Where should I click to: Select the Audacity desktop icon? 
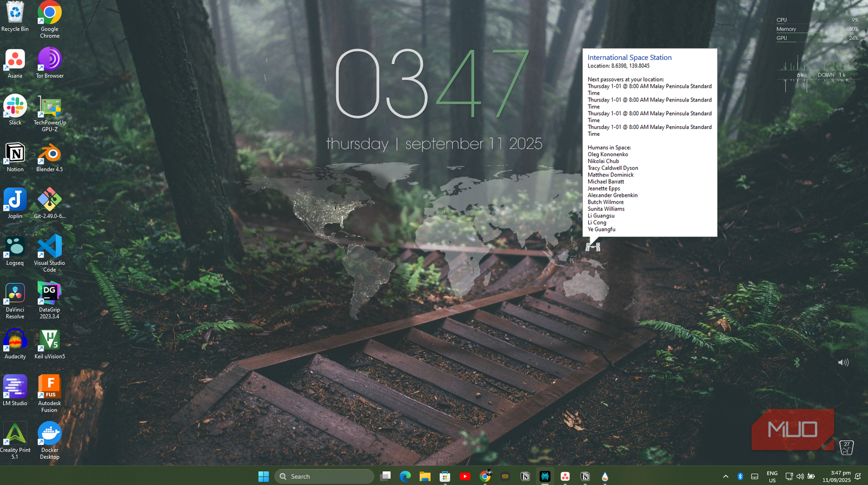tap(15, 343)
